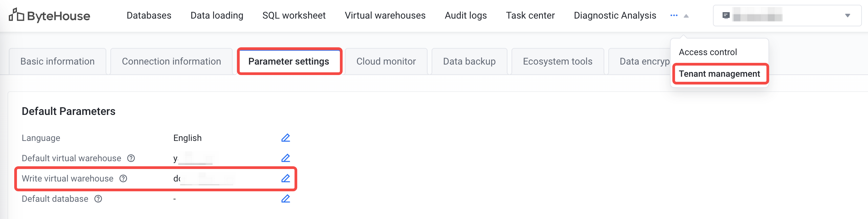Edit the Language parameter pencil icon
The image size is (868, 219).
point(285,138)
